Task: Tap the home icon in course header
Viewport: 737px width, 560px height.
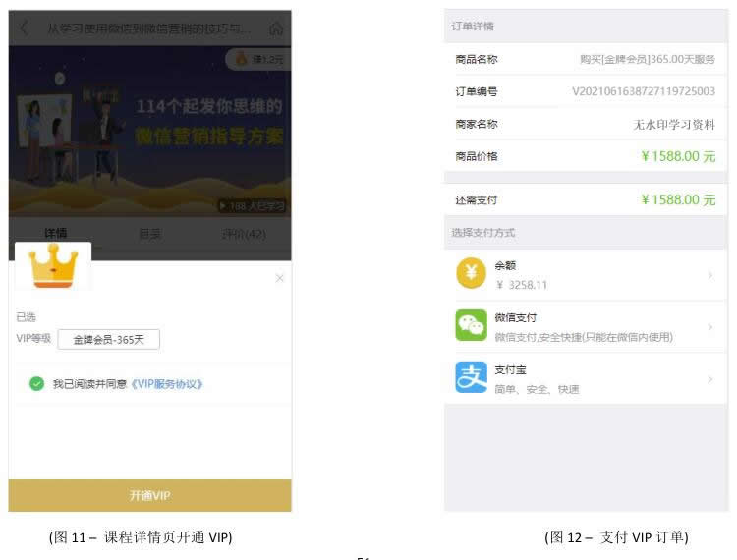Action: click(276, 28)
